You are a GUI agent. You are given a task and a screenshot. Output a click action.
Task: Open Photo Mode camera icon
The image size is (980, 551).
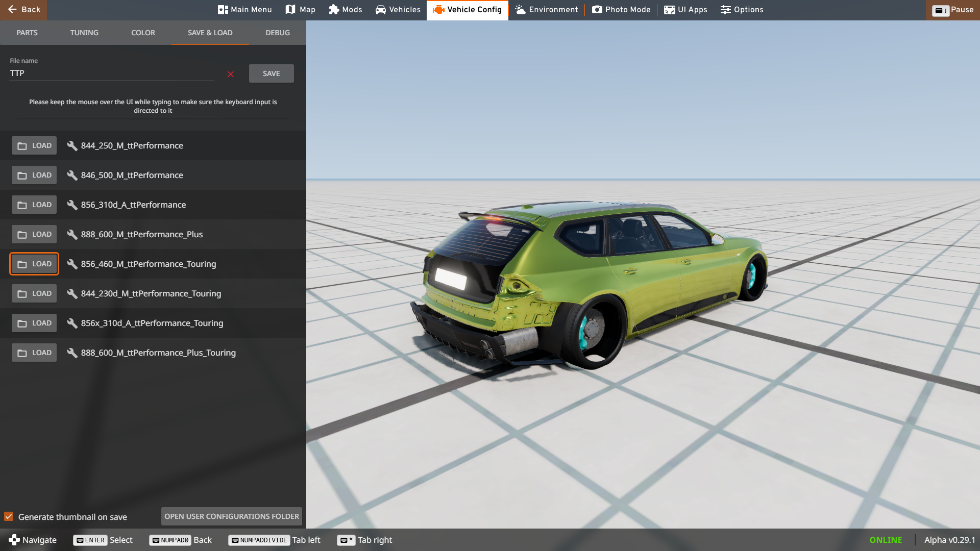click(x=597, y=10)
